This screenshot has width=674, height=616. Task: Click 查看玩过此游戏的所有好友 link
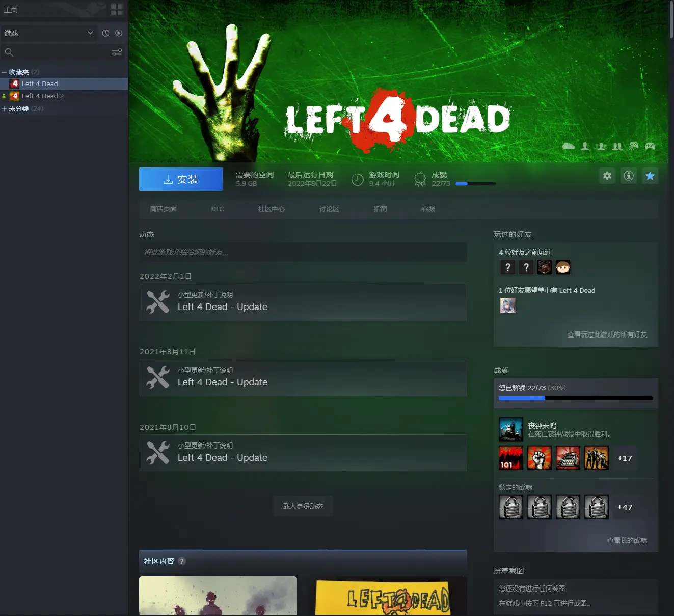point(607,334)
